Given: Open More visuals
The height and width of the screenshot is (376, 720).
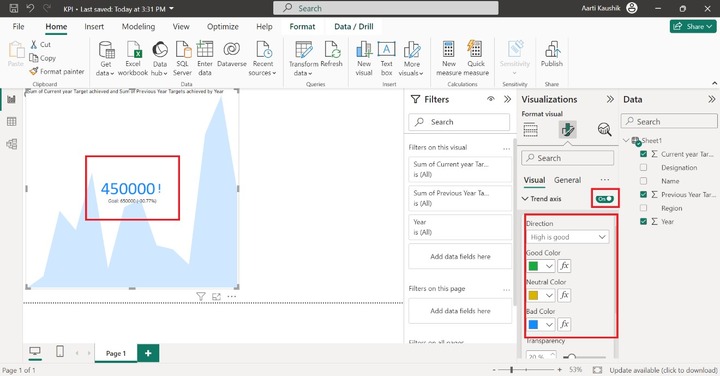Looking at the screenshot, I should pyautogui.click(x=411, y=58).
